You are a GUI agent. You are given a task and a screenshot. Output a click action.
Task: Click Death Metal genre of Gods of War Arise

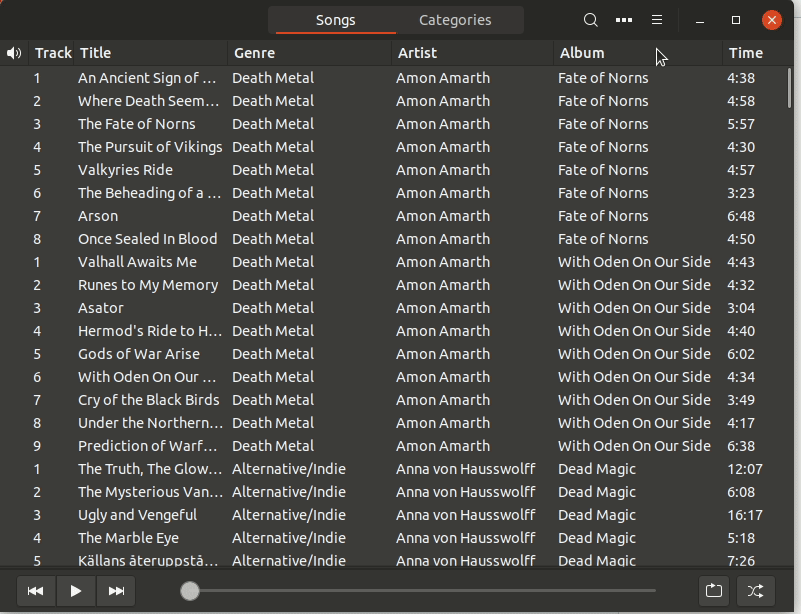[273, 354]
